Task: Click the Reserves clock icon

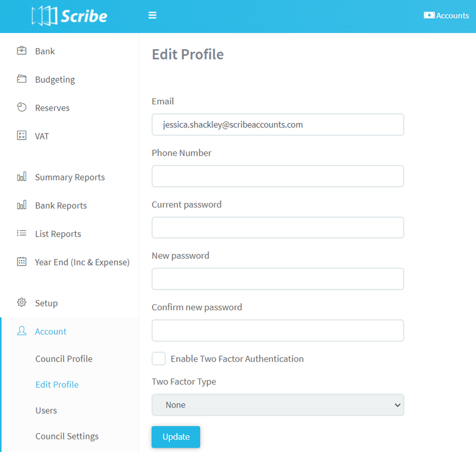Action: click(21, 108)
